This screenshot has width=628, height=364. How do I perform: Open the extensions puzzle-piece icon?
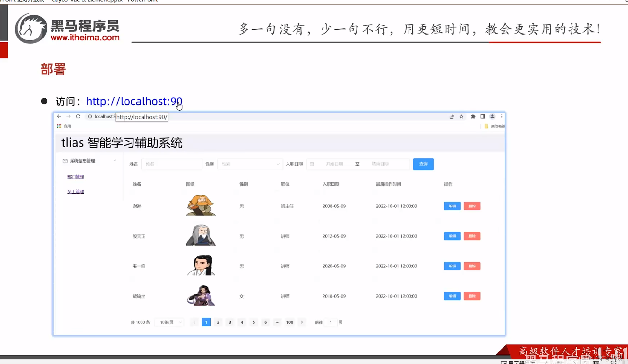point(472,116)
